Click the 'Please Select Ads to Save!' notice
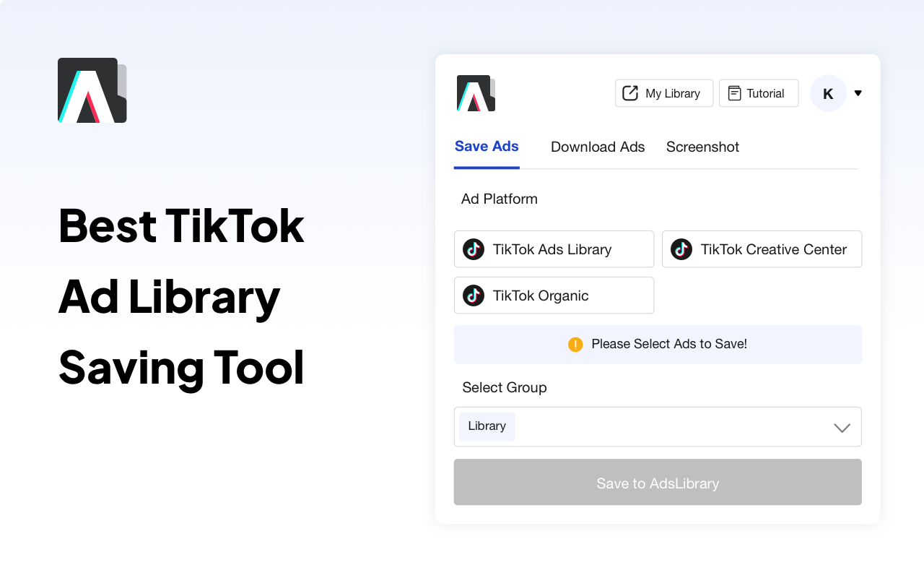Screen dimensions: 924x578 coord(658,345)
